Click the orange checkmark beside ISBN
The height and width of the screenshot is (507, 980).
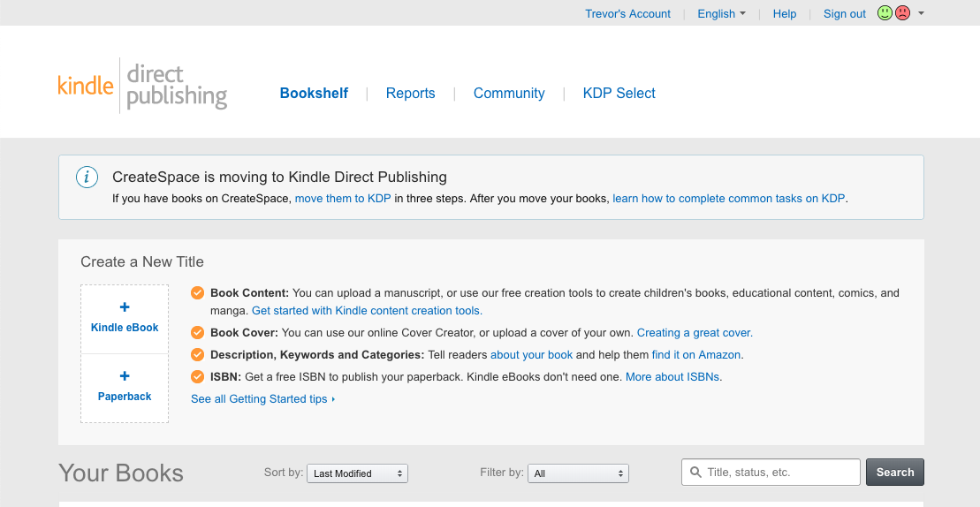198,377
